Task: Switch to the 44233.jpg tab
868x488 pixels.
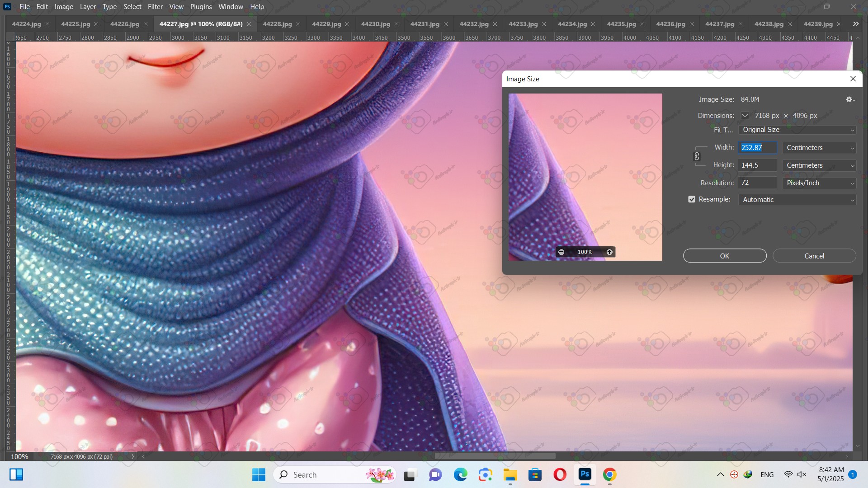Action: coord(523,24)
